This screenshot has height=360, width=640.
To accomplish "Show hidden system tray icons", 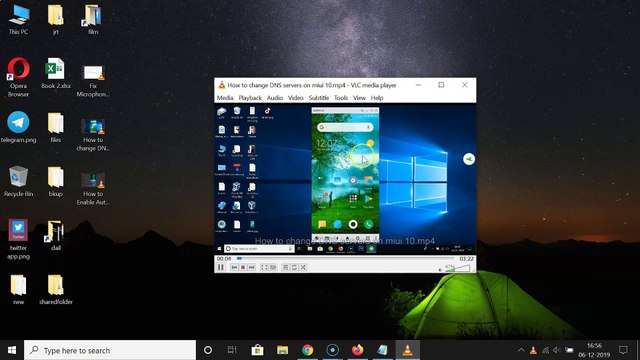I will pos(521,350).
